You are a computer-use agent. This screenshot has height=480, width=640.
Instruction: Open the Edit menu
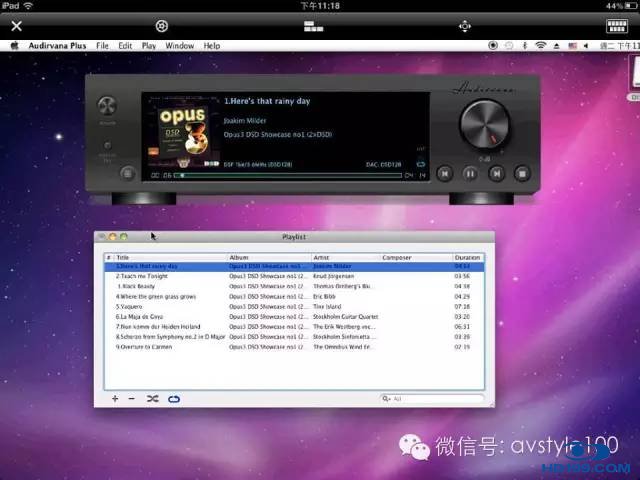click(125, 46)
